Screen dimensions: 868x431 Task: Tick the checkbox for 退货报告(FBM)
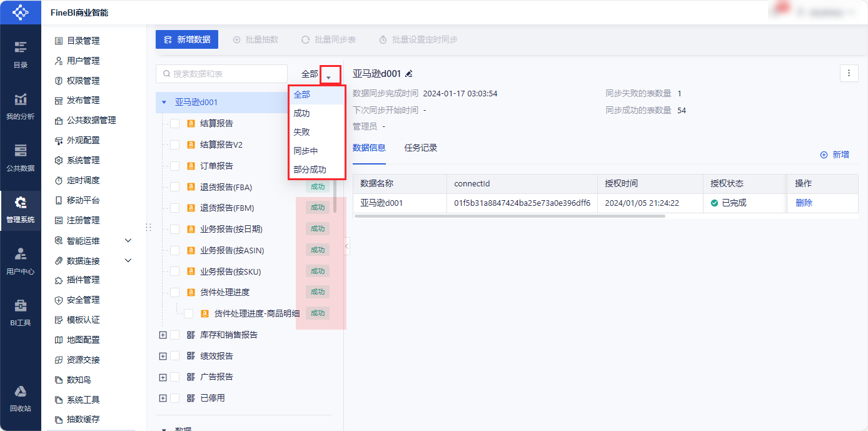point(174,208)
